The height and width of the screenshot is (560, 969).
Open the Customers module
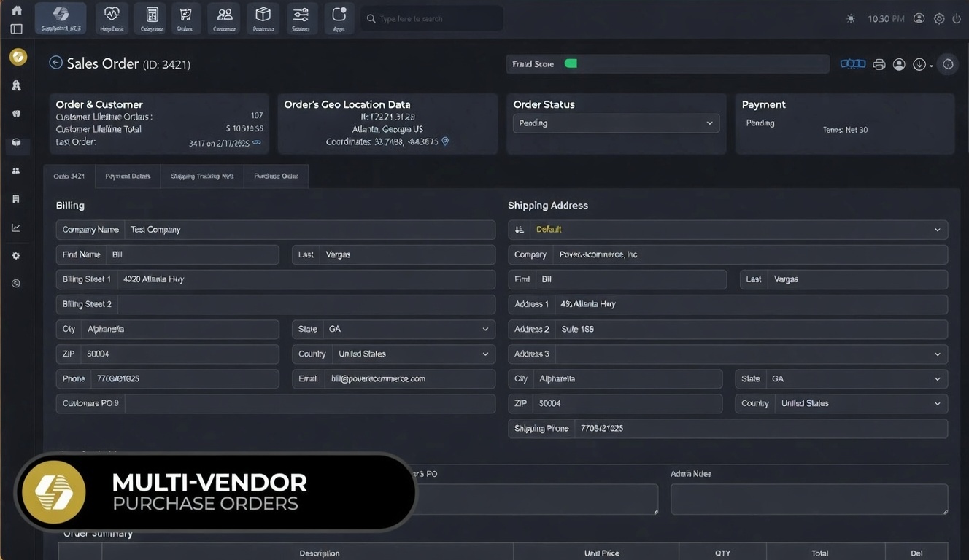(x=225, y=18)
